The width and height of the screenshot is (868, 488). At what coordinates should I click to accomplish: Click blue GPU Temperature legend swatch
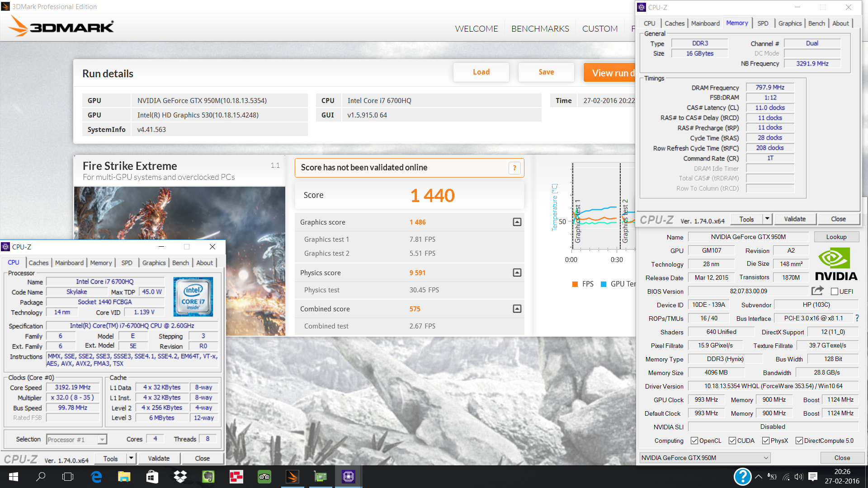click(x=603, y=284)
